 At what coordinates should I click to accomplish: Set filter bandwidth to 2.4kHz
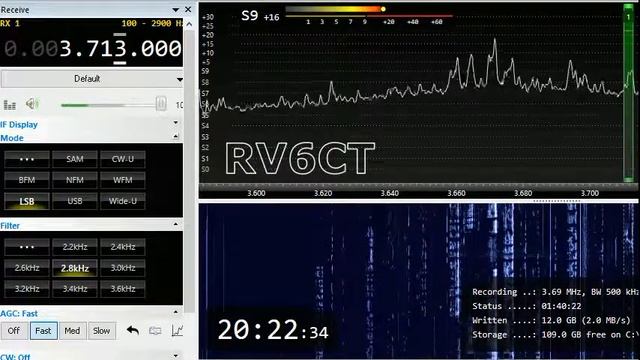click(x=122, y=247)
